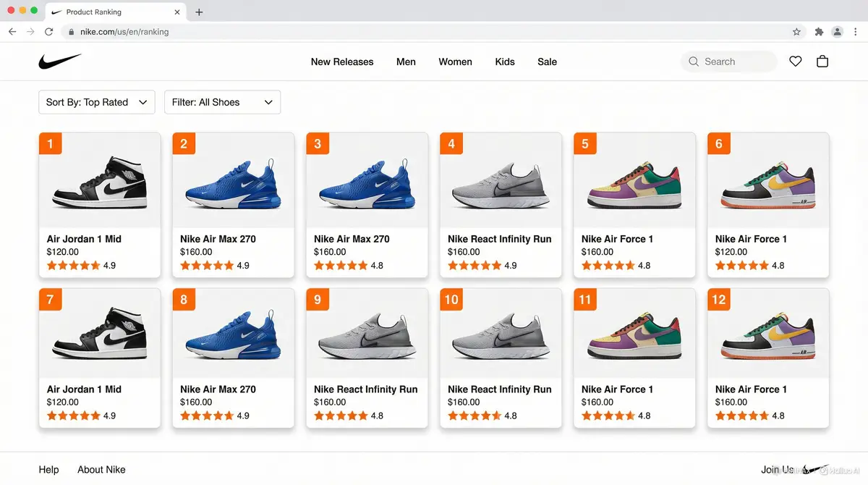Click the search magnifier icon

coord(694,62)
